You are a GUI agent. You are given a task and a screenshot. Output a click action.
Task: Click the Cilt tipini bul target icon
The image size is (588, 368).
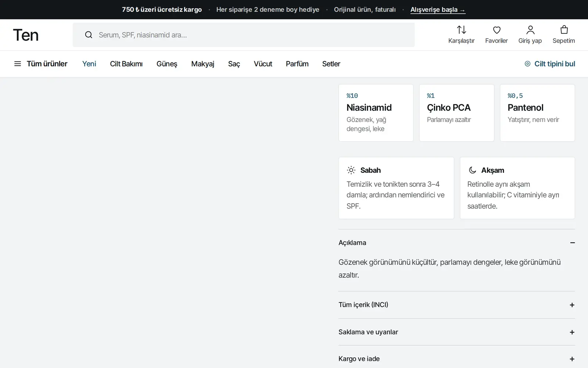[x=527, y=64]
